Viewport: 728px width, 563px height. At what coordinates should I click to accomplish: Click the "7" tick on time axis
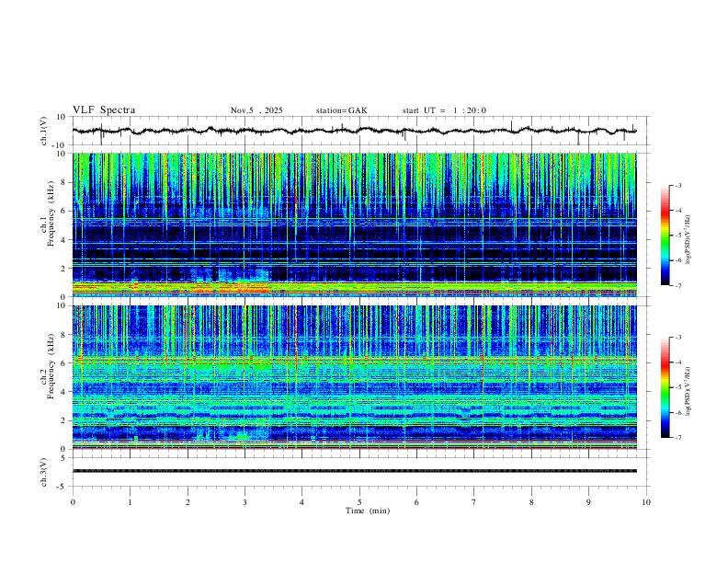point(474,502)
